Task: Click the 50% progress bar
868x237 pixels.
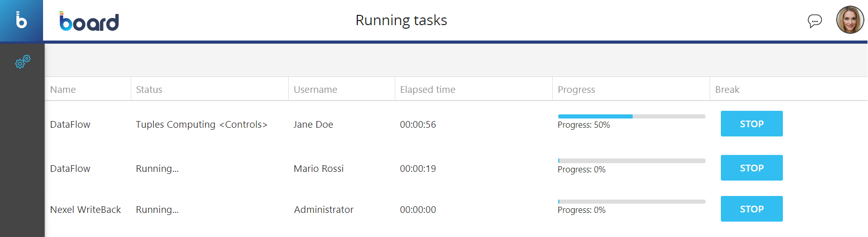Action: pyautogui.click(x=632, y=116)
